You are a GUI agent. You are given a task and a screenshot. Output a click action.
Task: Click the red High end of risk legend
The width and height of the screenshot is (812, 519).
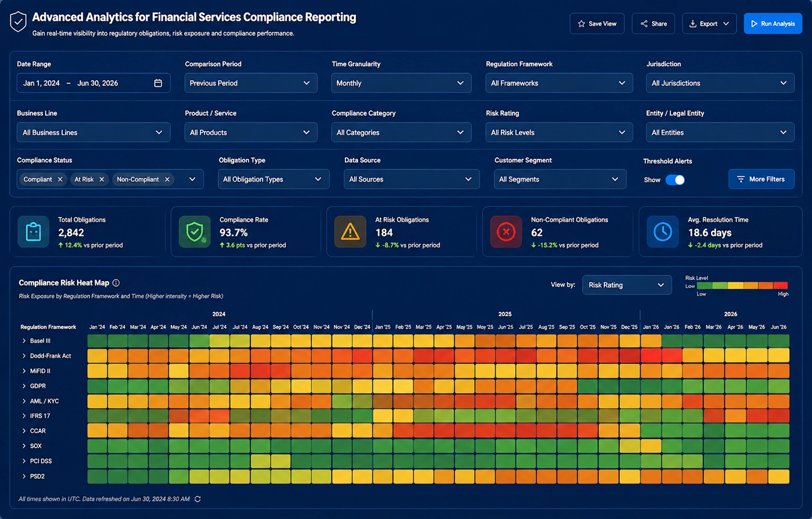[780, 286]
